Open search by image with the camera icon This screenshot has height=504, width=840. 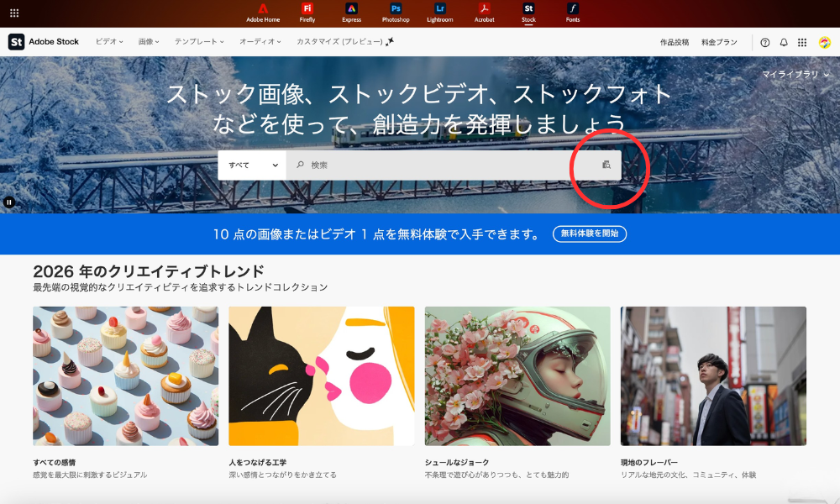tap(606, 165)
